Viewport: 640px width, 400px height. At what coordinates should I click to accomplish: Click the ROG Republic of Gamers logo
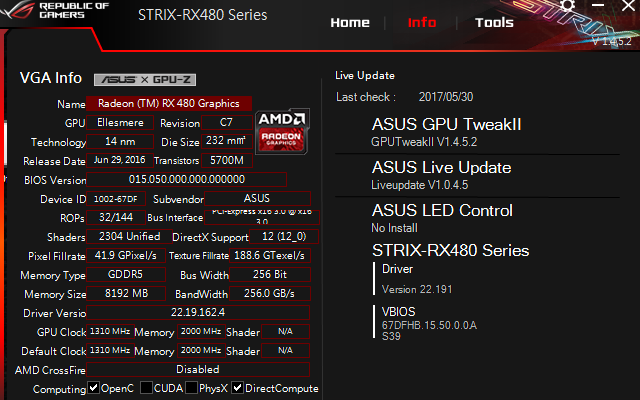(55, 10)
